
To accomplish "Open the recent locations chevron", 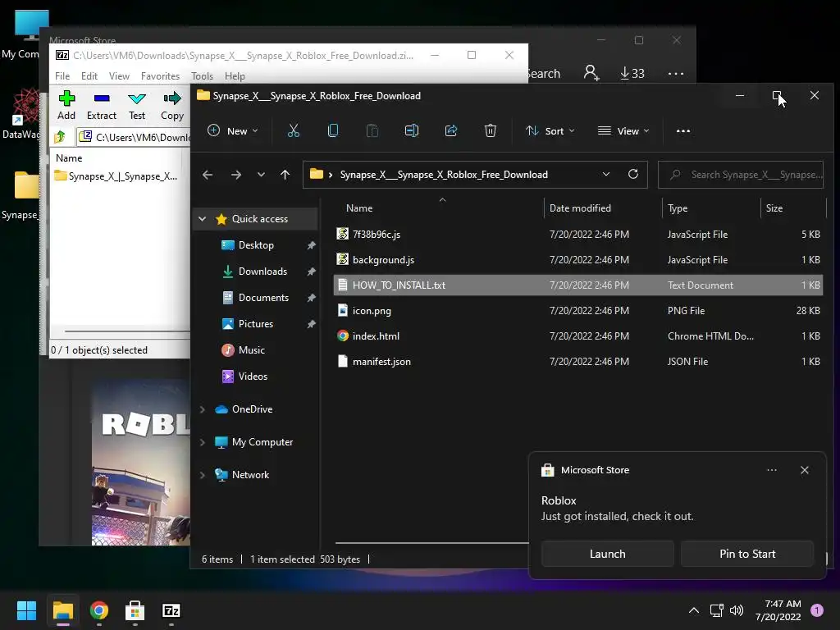I will 261,175.
